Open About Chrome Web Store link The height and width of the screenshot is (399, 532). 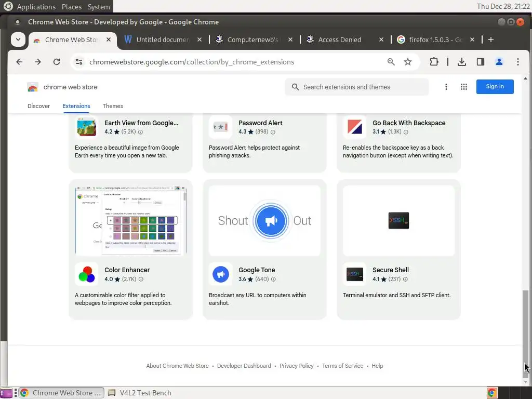tap(178, 366)
